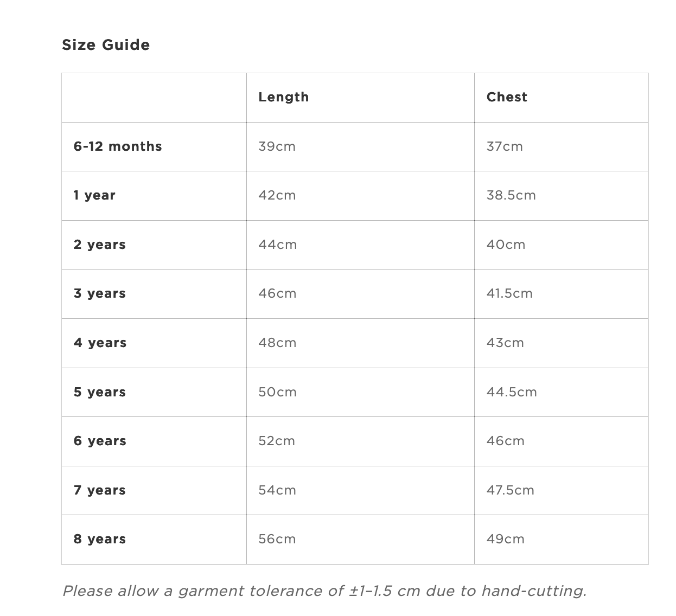Click the garment tolerance note text
Viewport: 676px width, 616px height.
click(324, 591)
